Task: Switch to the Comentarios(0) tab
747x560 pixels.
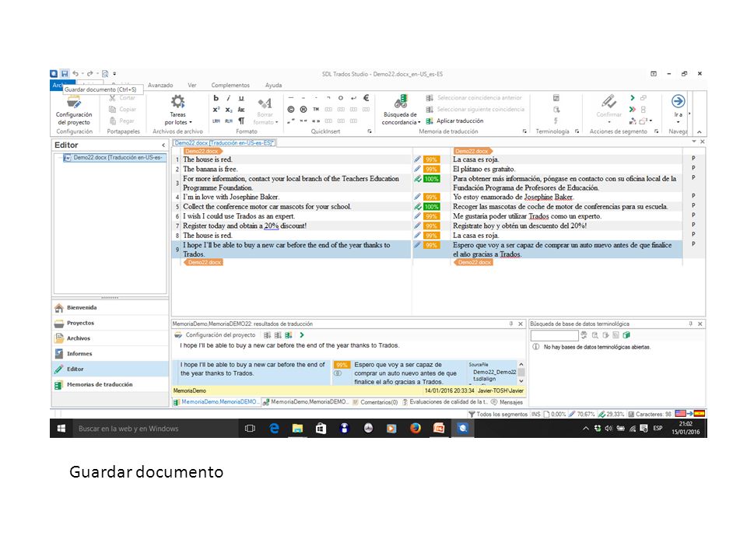Action: point(375,402)
